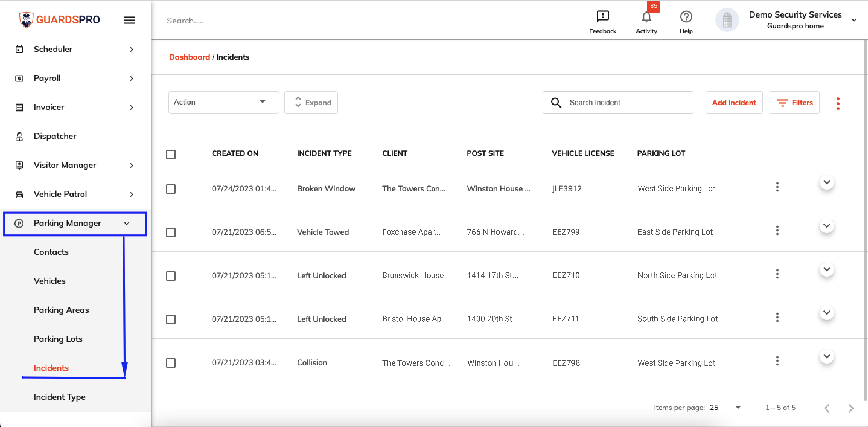This screenshot has width=868, height=427.
Task: Check the Vehicle Towed row checkbox
Action: pos(171,232)
